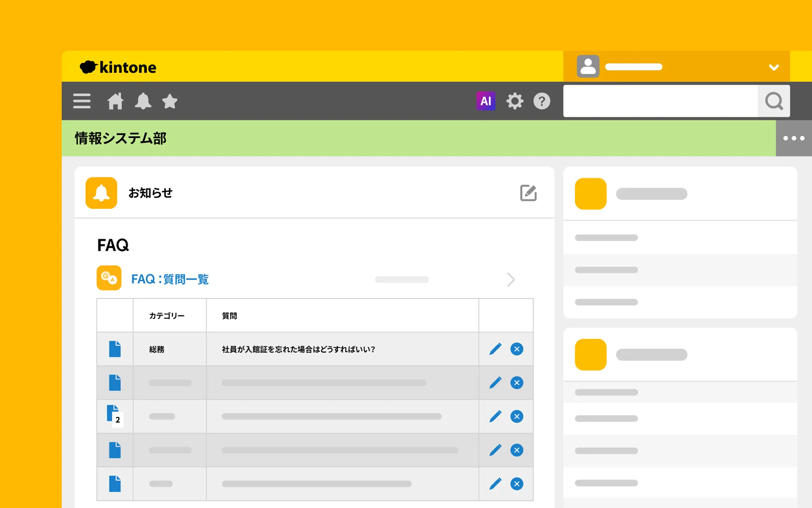This screenshot has width=812, height=508.
Task: Click the 質問 column header
Action: point(229,316)
